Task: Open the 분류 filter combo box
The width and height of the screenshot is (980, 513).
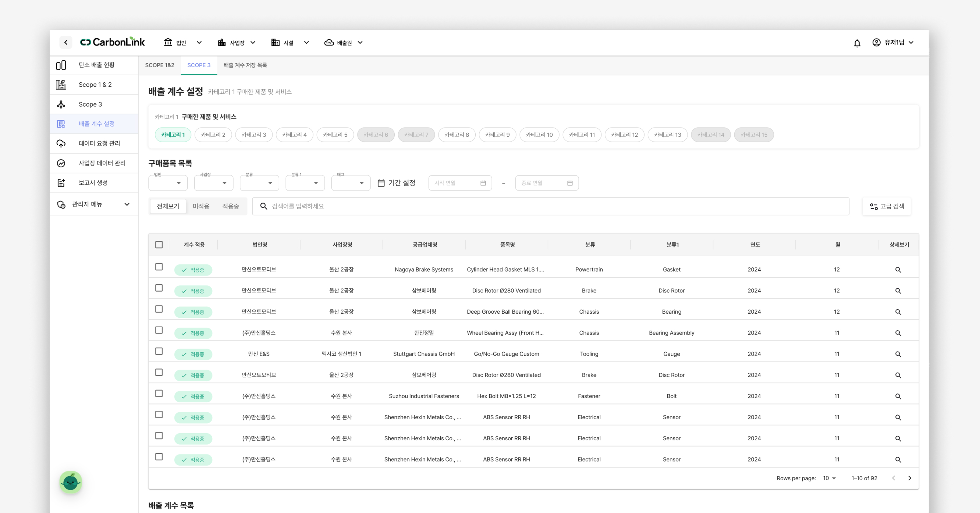Action: coord(259,183)
